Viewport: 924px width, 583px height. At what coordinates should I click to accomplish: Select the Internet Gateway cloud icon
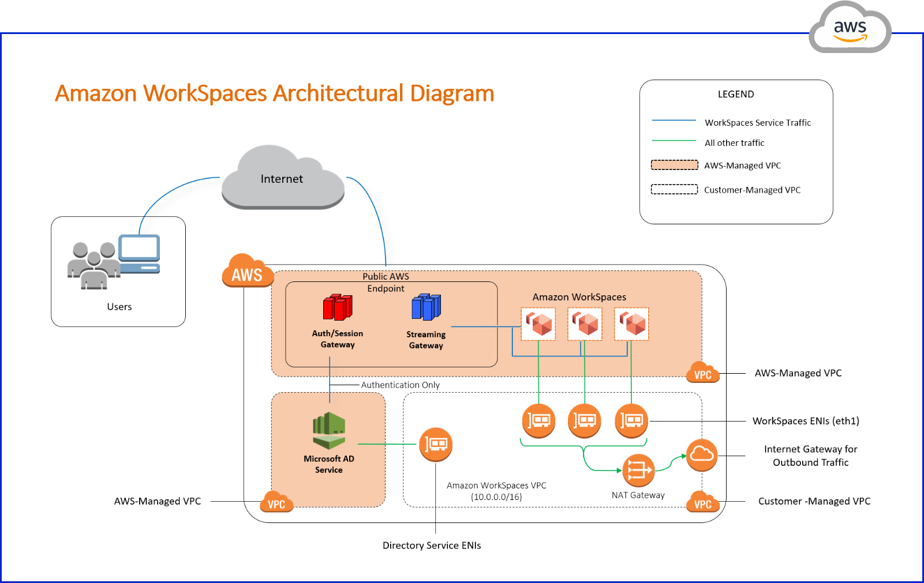pos(702,455)
